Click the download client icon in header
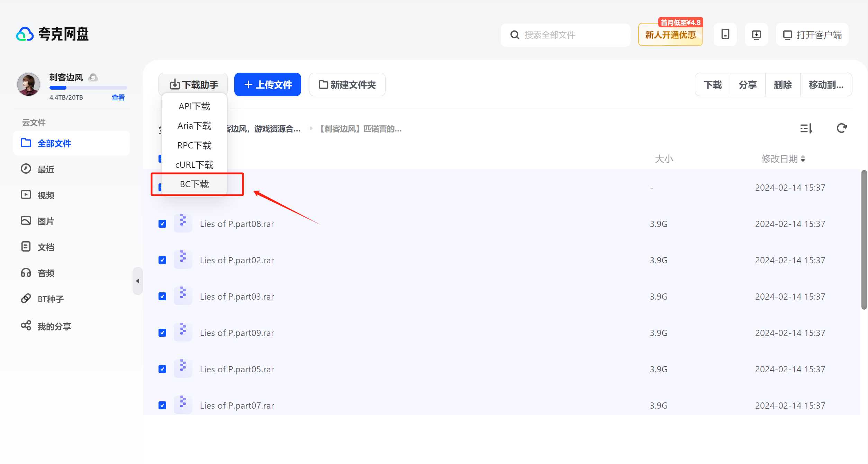Viewport: 868px width, 464px height. point(757,35)
